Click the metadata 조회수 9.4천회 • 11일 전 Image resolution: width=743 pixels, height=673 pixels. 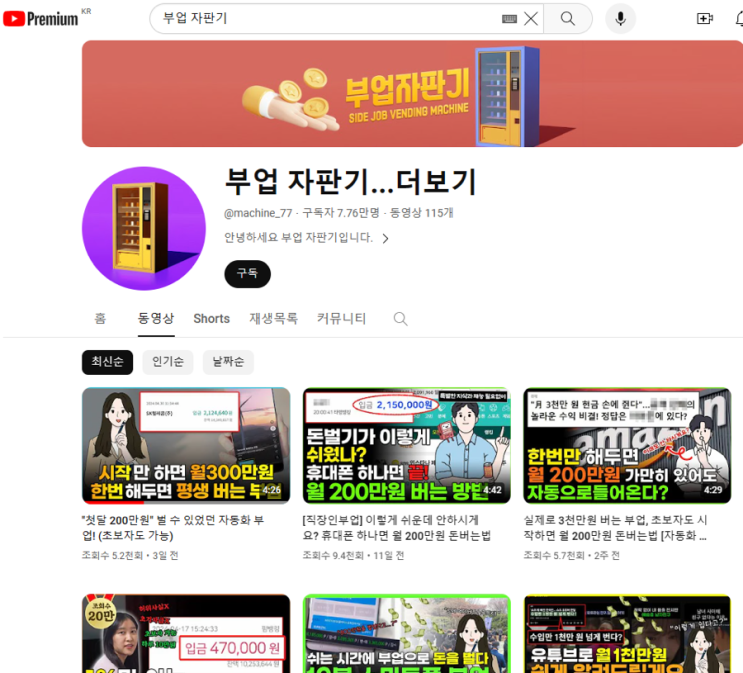coord(353,555)
